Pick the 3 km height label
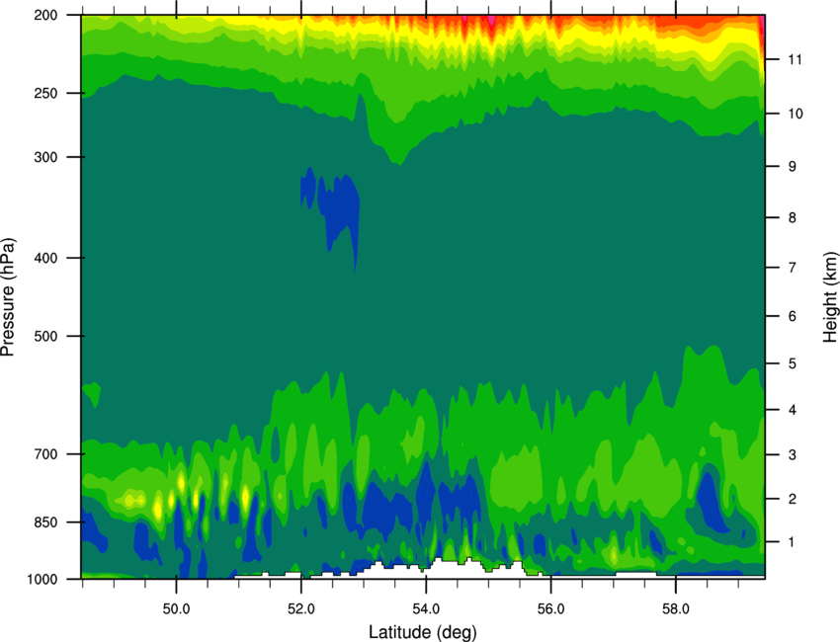Viewport: 840px width, 642px height. pyautogui.click(x=793, y=455)
